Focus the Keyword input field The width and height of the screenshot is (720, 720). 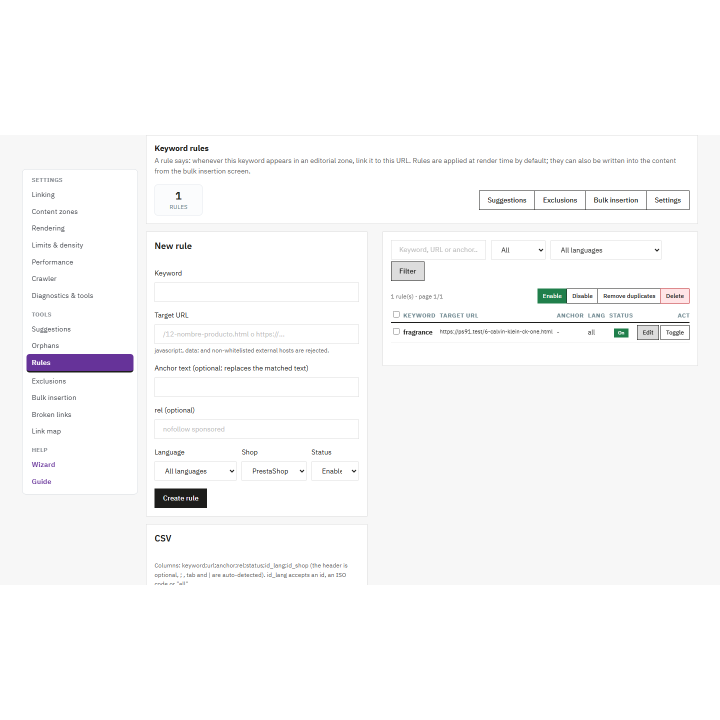(x=256, y=292)
